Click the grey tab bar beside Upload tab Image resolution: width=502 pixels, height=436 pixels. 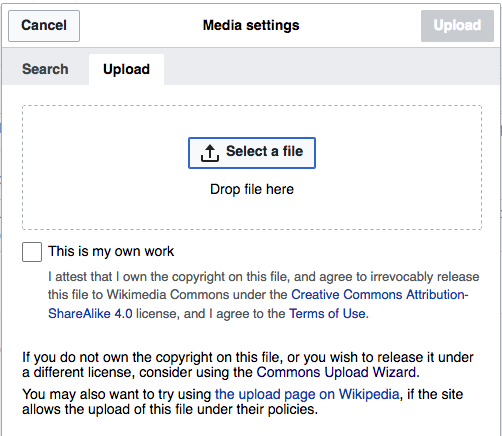(x=332, y=69)
